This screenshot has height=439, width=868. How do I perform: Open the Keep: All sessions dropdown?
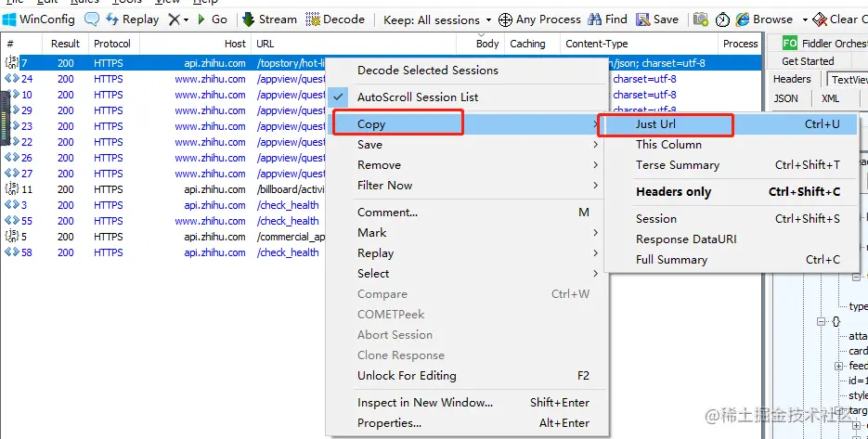point(437,19)
